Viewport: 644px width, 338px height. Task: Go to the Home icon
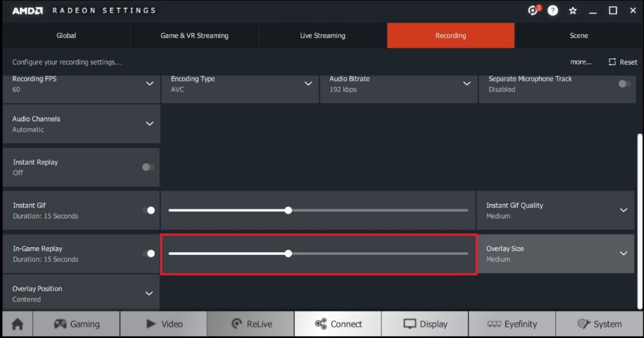click(x=17, y=324)
